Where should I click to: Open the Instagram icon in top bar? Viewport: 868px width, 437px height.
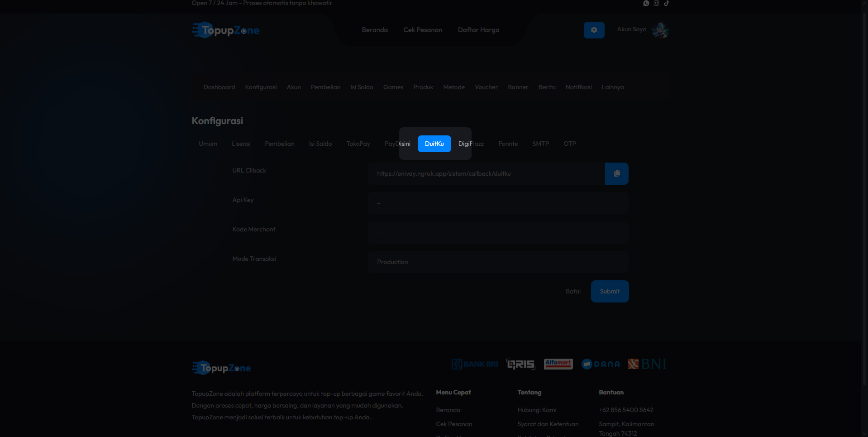pos(656,3)
